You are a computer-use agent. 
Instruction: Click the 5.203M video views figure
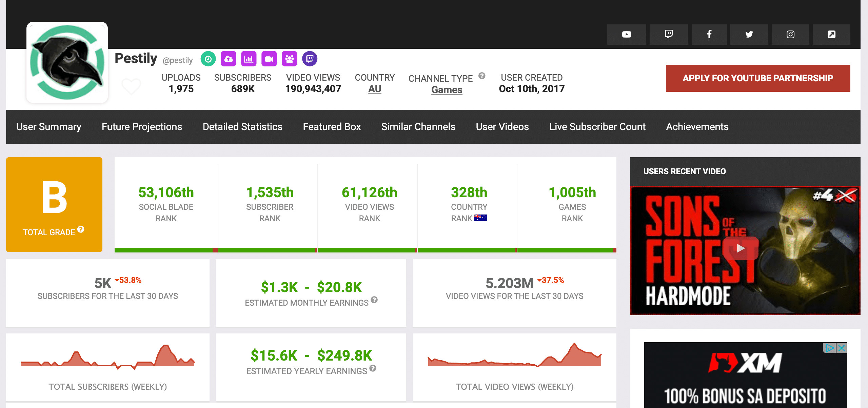510,283
